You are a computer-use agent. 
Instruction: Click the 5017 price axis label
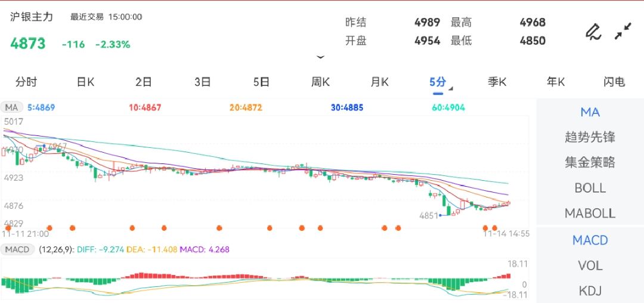point(14,122)
